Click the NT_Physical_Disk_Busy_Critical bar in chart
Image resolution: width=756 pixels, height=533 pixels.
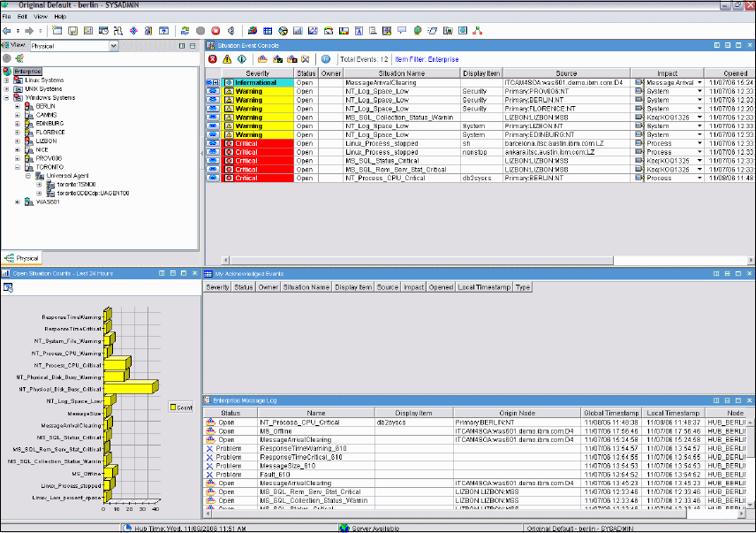[x=131, y=387]
